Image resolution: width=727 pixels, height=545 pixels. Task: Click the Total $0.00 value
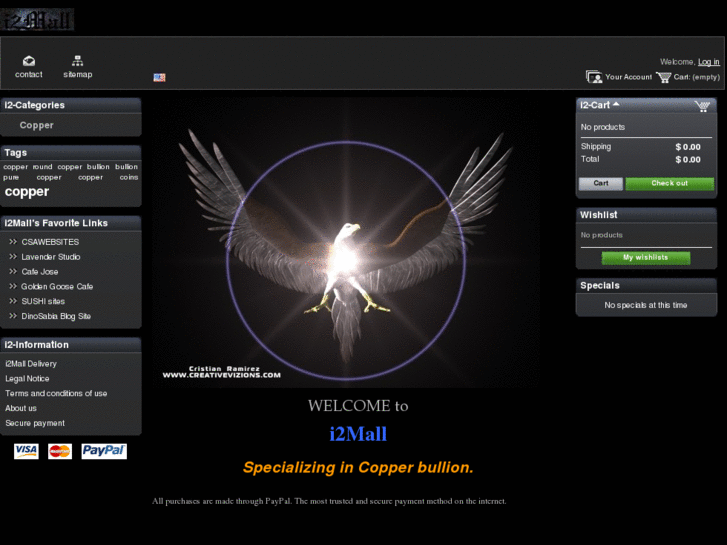688,160
